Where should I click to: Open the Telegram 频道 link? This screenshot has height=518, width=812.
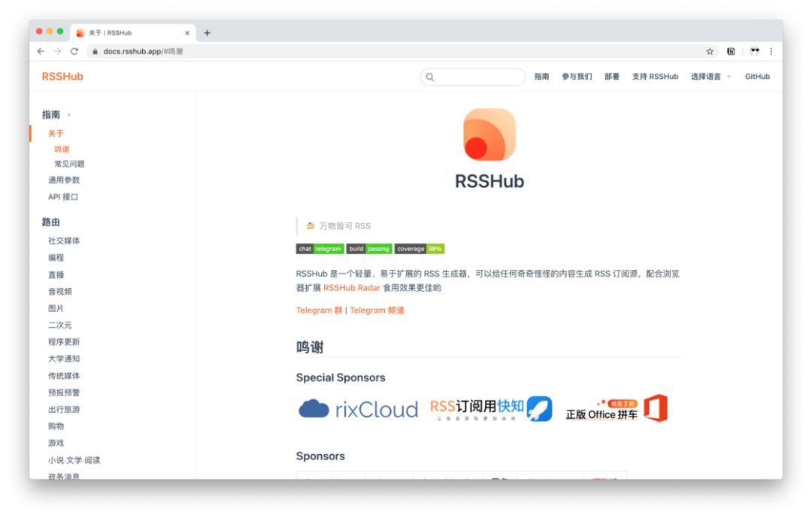click(x=377, y=310)
